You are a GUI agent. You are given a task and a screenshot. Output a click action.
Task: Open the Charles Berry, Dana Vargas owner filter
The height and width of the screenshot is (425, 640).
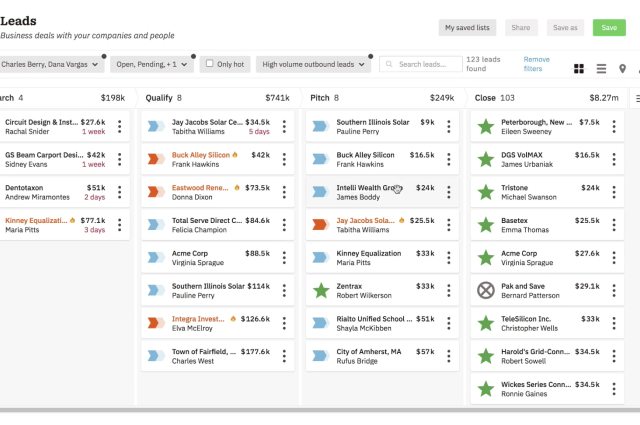click(50, 65)
